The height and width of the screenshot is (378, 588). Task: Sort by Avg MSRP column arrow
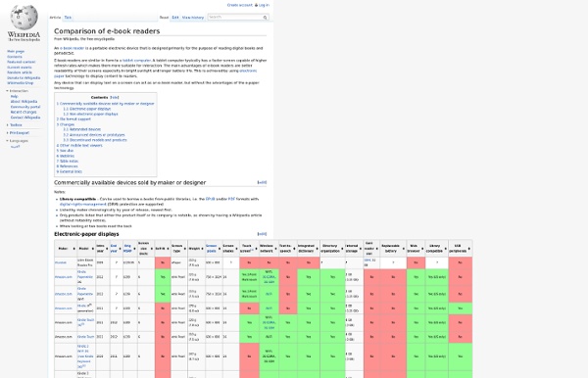(134, 249)
